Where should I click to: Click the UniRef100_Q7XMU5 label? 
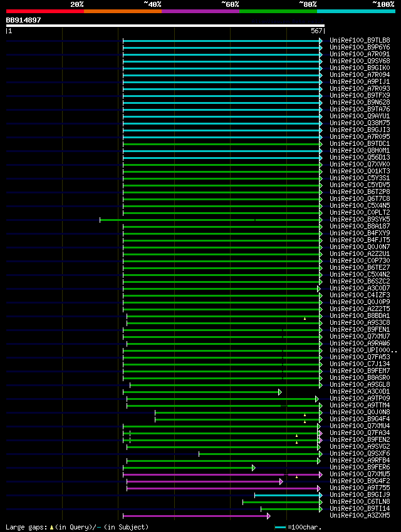(360, 474)
